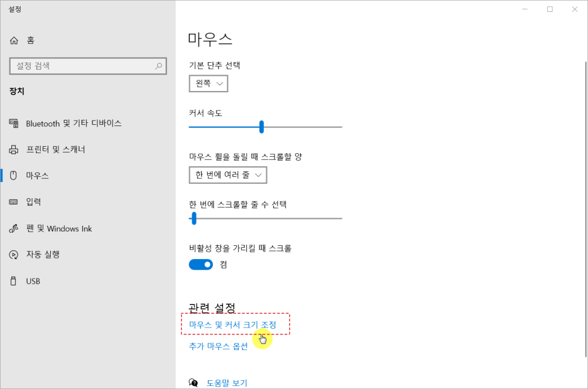The width and height of the screenshot is (588, 389).
Task: Open 프린터 및 스캐너 settings
Action: tap(55, 149)
